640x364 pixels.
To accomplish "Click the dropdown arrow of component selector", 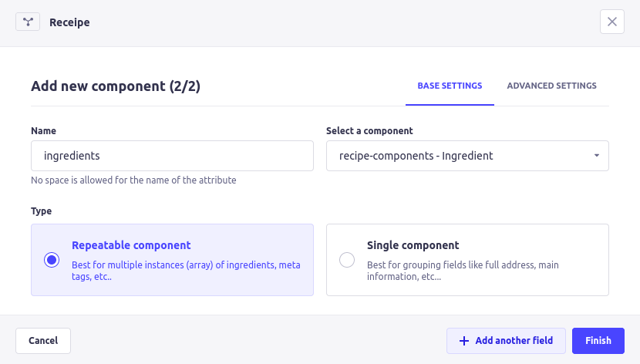I will coord(597,156).
